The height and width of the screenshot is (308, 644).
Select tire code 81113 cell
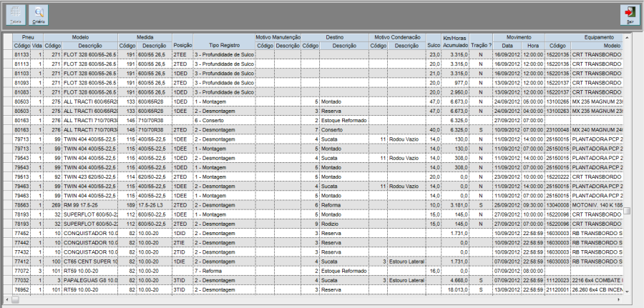[x=22, y=64]
